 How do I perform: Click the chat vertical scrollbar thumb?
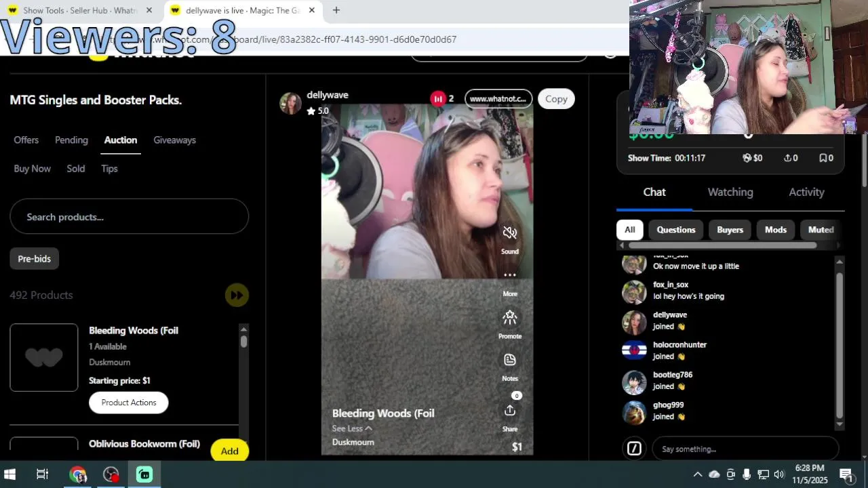pyautogui.click(x=840, y=346)
